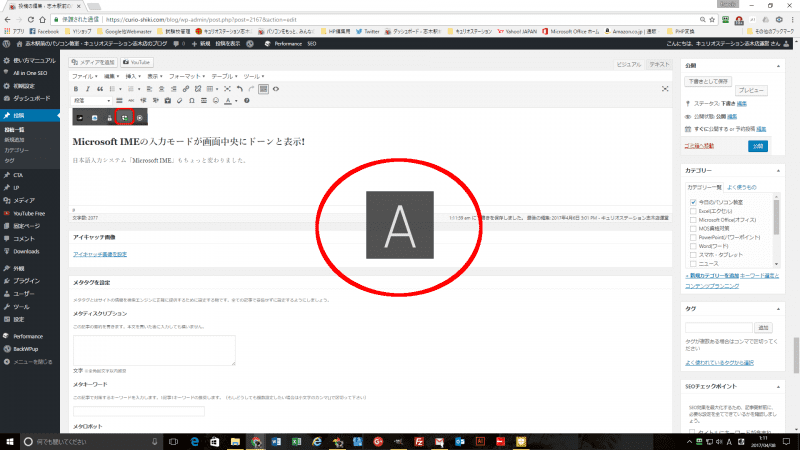
Task: Collapse the SEOチェックポイント panel
Action: pos(778,387)
